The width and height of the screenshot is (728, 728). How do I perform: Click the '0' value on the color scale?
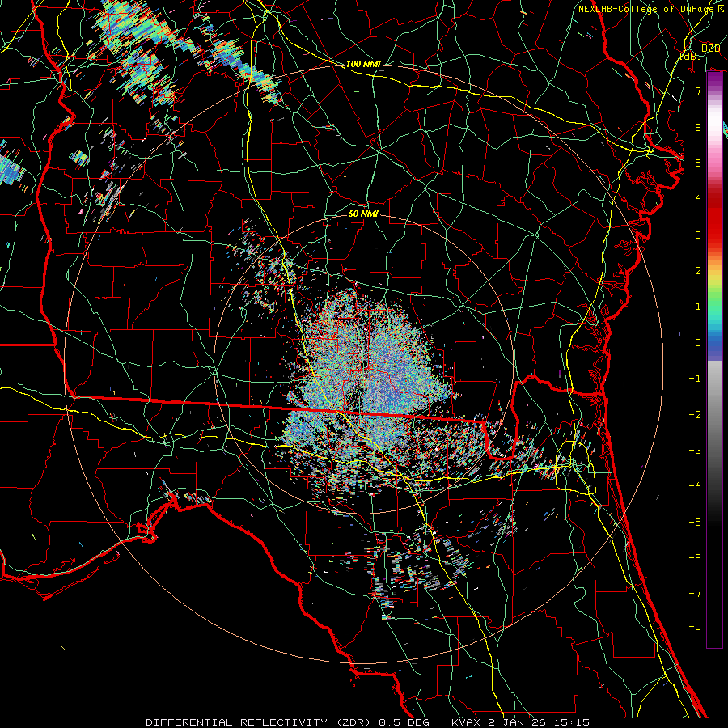tap(698, 343)
